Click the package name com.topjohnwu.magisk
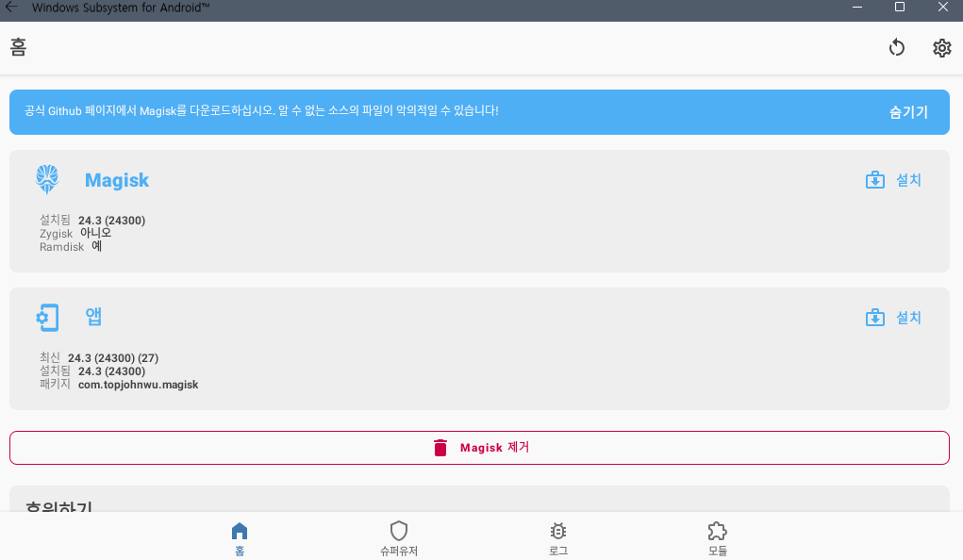Screen dimensions: 963x560 pos(139,385)
